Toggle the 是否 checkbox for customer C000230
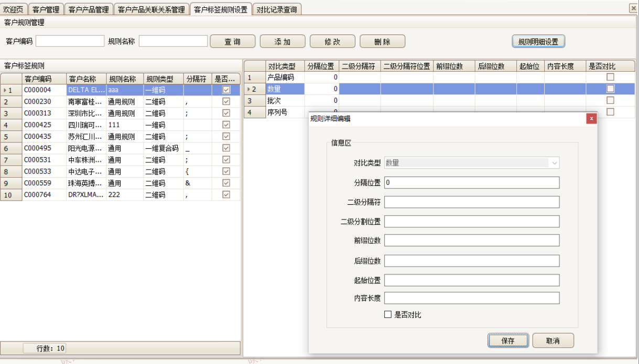The width and height of the screenshot is (639, 364). 226,101
